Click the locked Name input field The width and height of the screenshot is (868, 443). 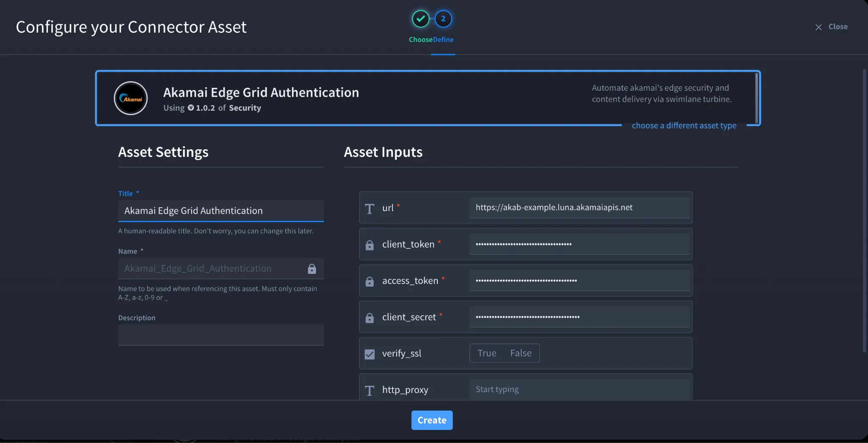[x=221, y=268]
